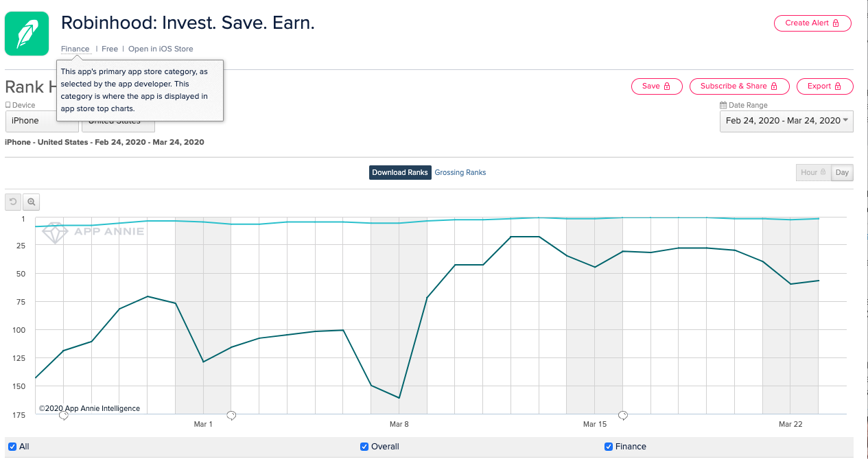Click the lock icon on Create Alert
This screenshot has width=868, height=459.
836,23
